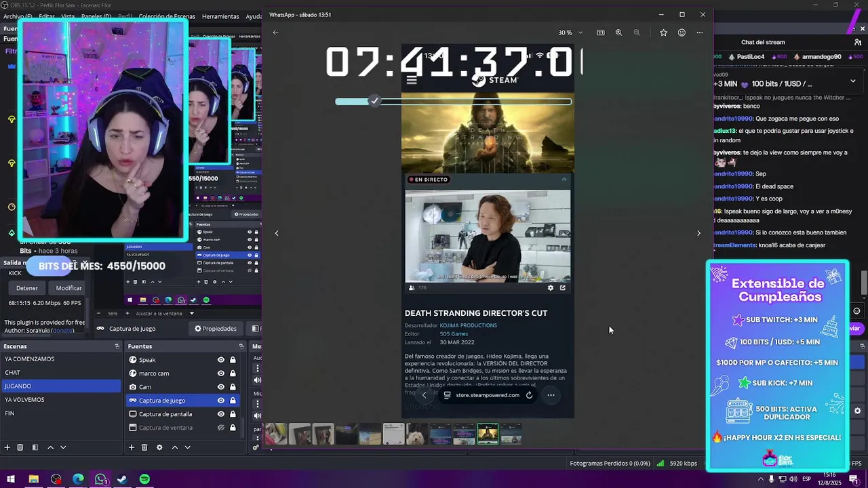868x488 pixels.
Task: Open the KOJIMA PRODUCTIONS developer link
Action: 468,325
